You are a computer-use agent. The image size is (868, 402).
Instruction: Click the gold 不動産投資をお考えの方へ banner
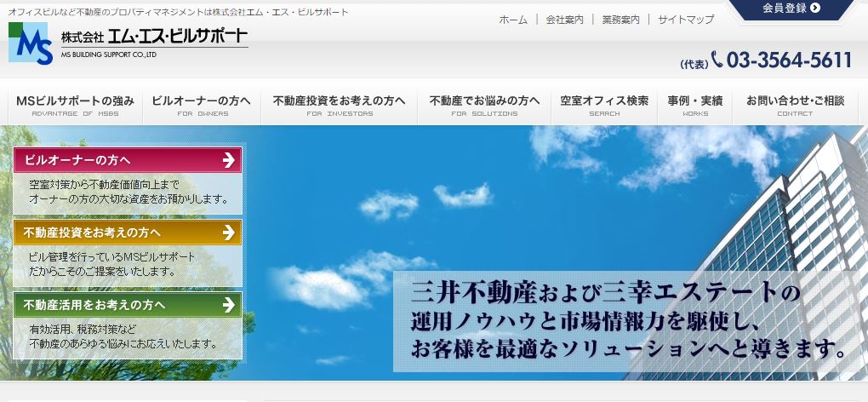pos(128,233)
